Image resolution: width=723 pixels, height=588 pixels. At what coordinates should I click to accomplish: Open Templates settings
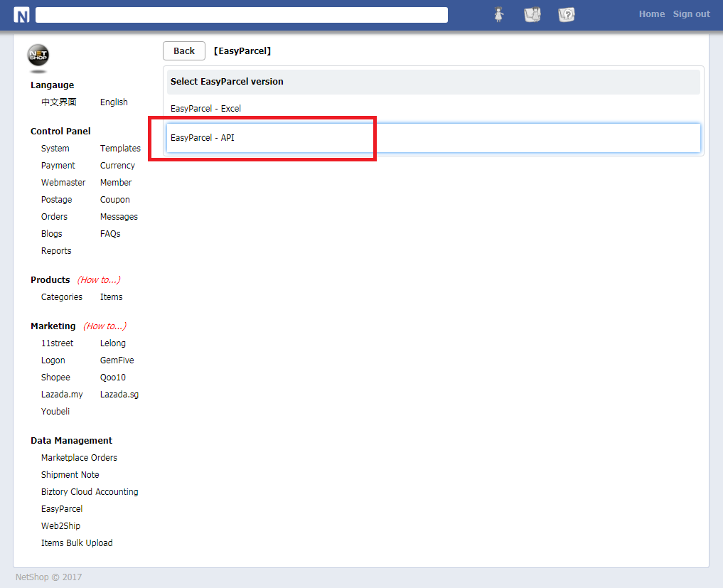120,148
